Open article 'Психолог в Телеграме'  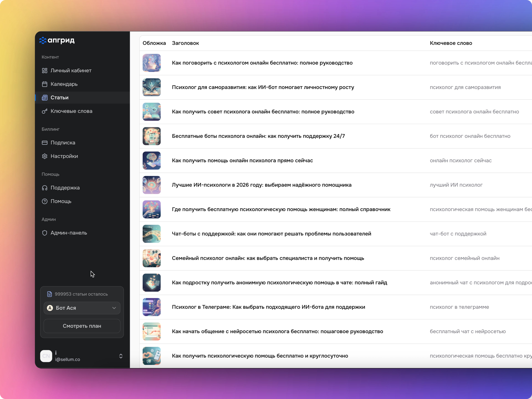click(x=268, y=307)
